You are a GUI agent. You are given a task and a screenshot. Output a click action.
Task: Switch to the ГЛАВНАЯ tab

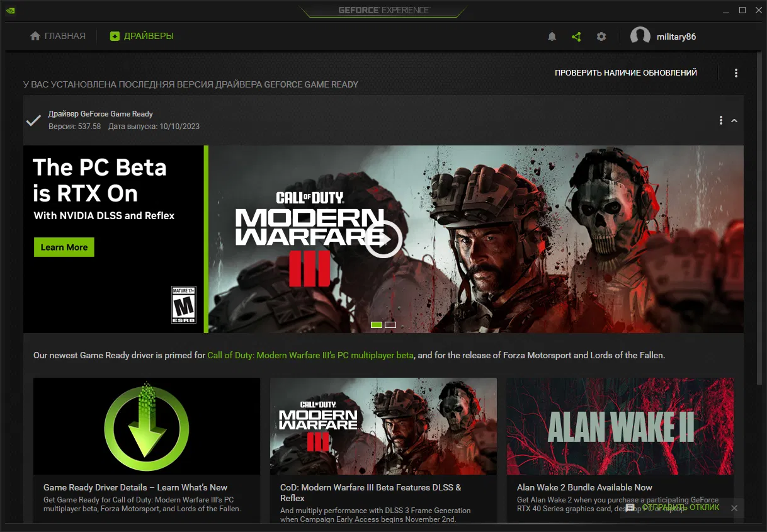click(x=58, y=36)
